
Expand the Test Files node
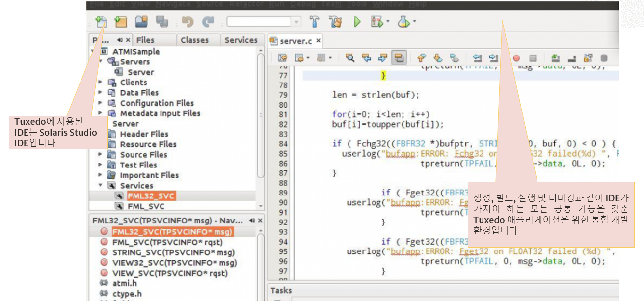pyautogui.click(x=101, y=165)
